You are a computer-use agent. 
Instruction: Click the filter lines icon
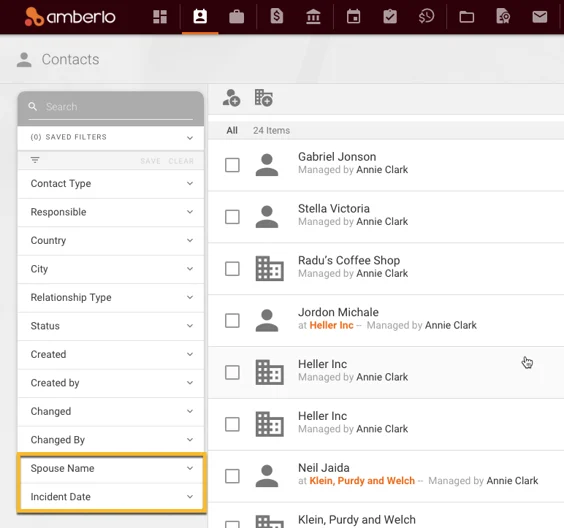click(35, 160)
